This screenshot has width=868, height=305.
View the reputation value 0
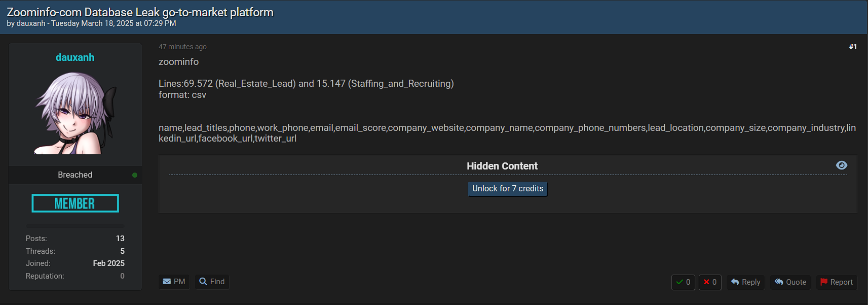pos(122,276)
